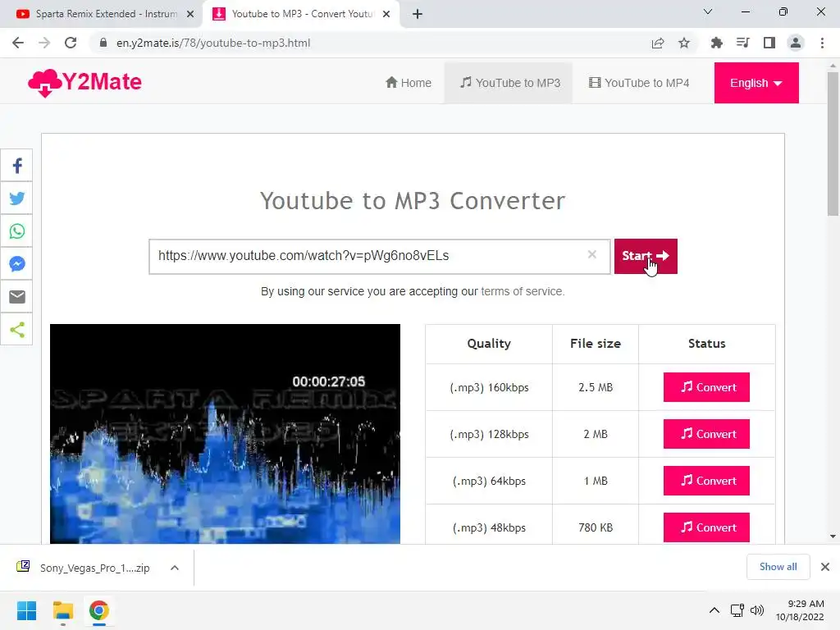The image size is (840, 630).
Task: Open Windows Start menu
Action: click(x=27, y=610)
